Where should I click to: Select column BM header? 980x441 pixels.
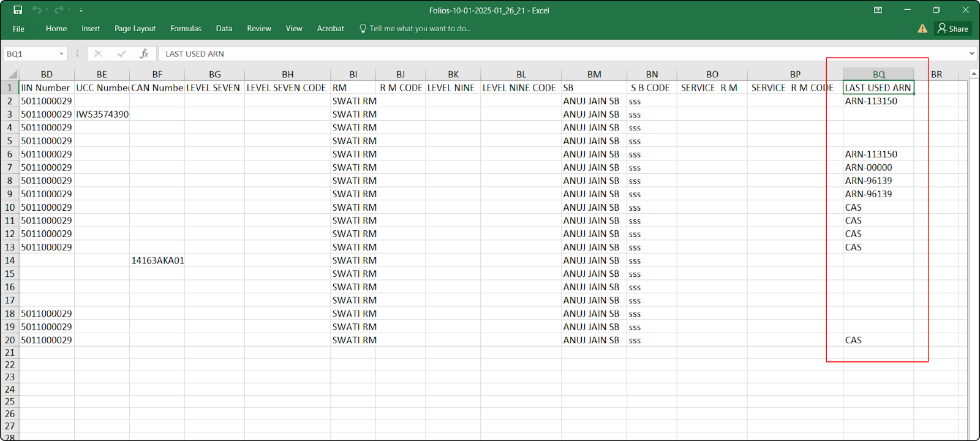click(x=594, y=74)
